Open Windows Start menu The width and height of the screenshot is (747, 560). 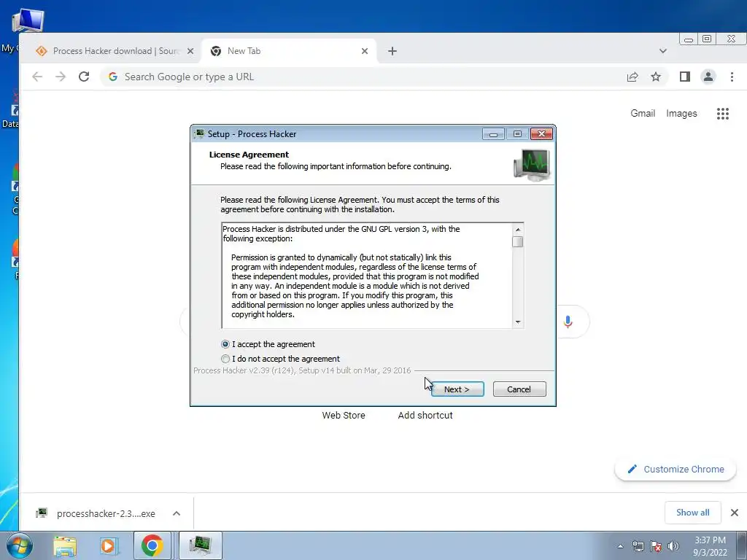pos(18,545)
